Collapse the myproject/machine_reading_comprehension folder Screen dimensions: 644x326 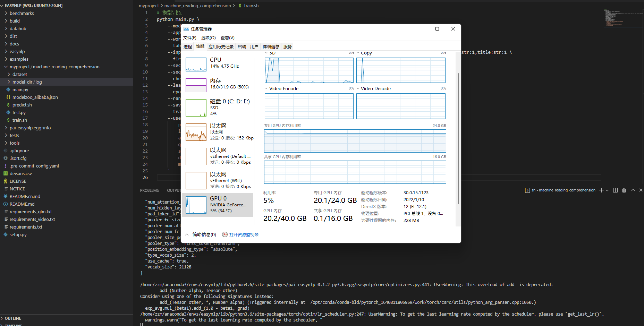pyautogui.click(x=67, y=67)
